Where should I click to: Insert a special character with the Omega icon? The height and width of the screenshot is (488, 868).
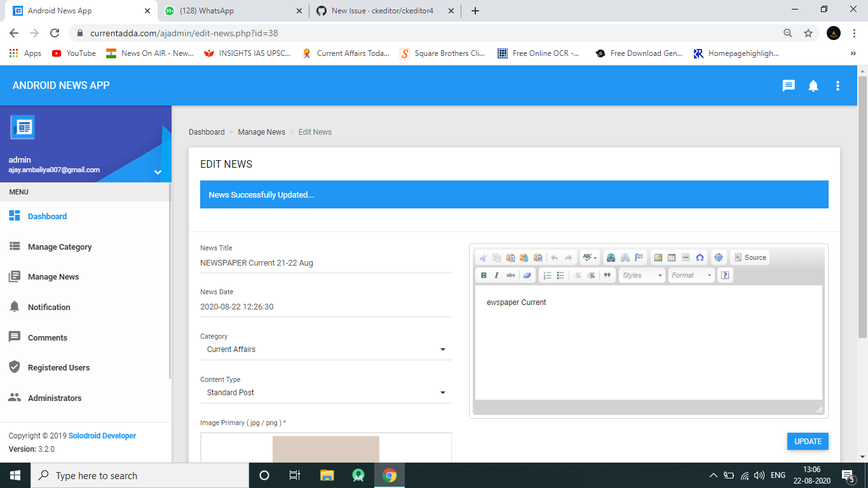click(699, 257)
